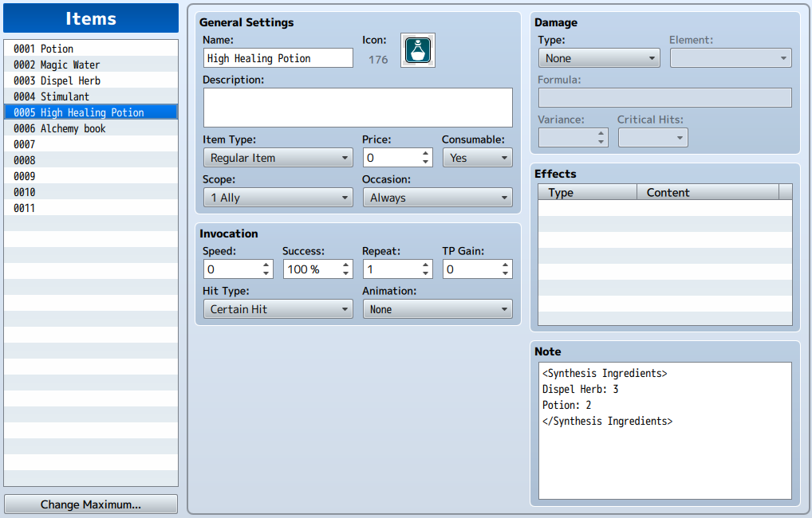This screenshot has height=518, width=812.
Task: Open the Item Type dropdown
Action: [x=278, y=158]
